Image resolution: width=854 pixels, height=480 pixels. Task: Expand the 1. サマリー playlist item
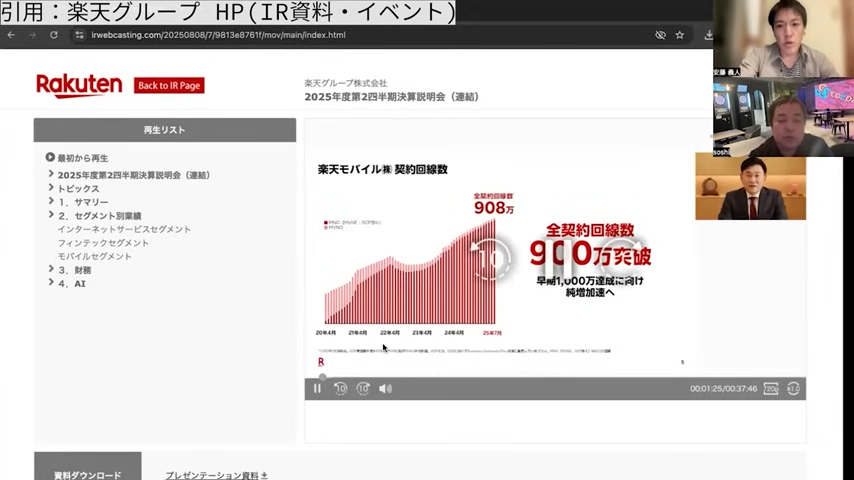point(51,202)
